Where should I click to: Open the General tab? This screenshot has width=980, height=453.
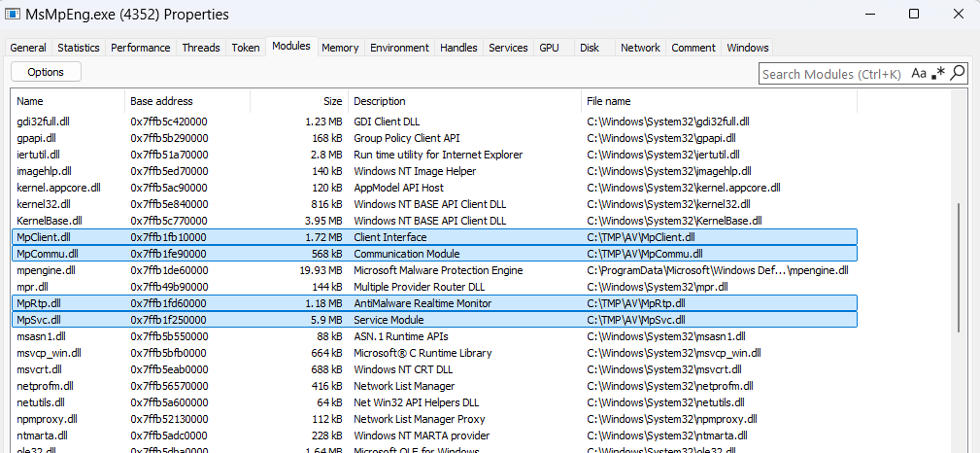click(x=28, y=48)
